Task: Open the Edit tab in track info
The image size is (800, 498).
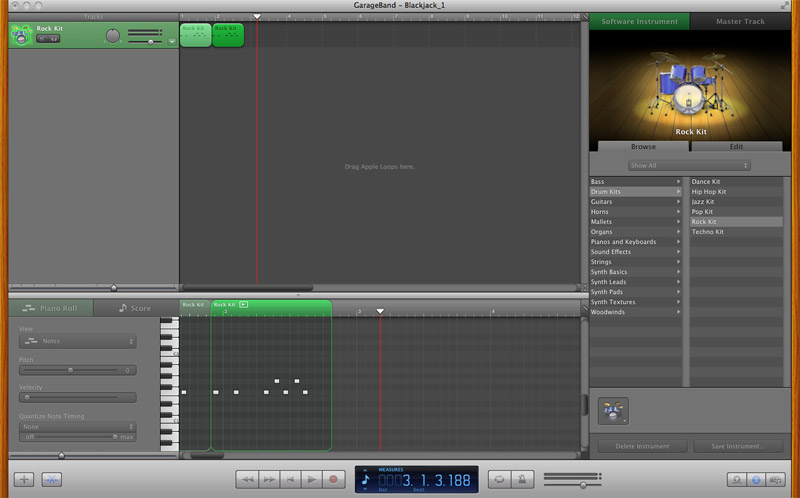Action: tap(736, 146)
